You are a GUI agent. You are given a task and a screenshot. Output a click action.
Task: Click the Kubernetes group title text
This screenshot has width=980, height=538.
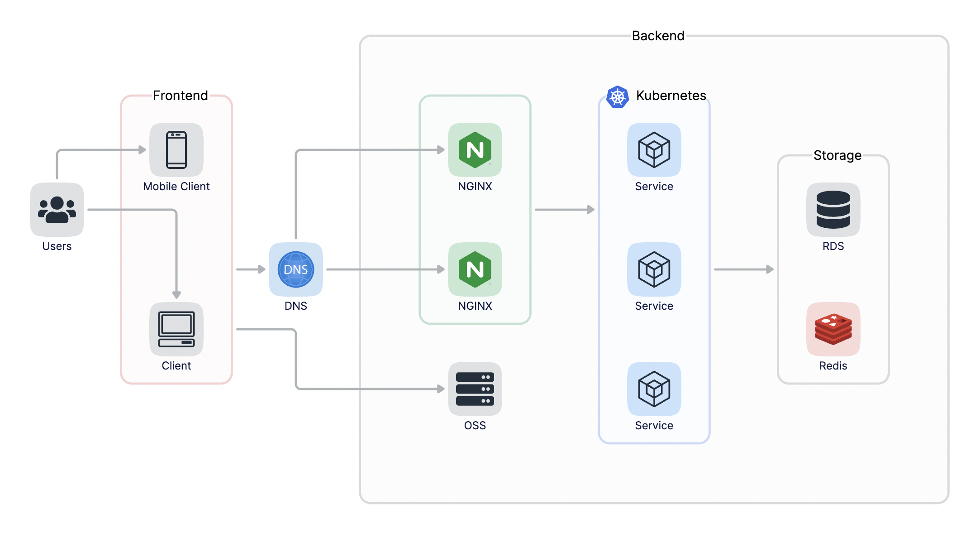click(x=671, y=96)
